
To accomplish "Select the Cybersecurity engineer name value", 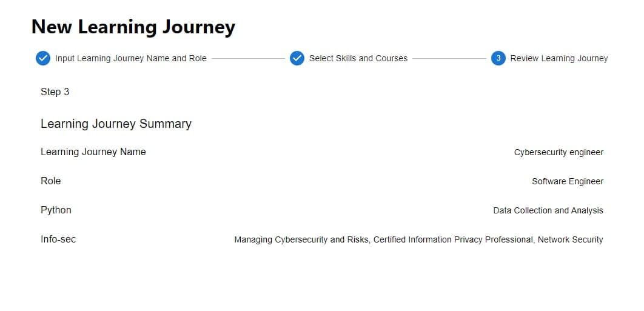I will pyautogui.click(x=558, y=152).
